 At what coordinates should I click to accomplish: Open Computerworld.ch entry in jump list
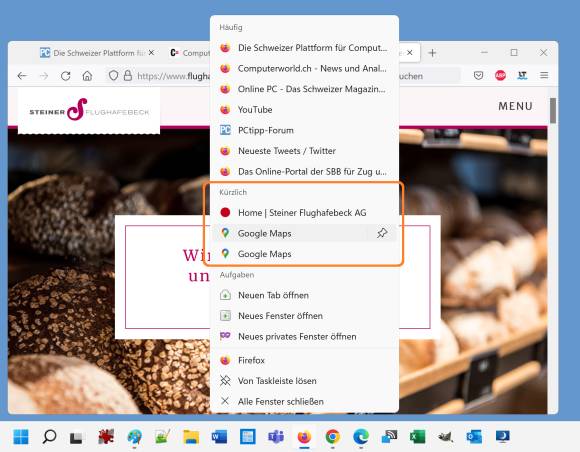pos(304,68)
